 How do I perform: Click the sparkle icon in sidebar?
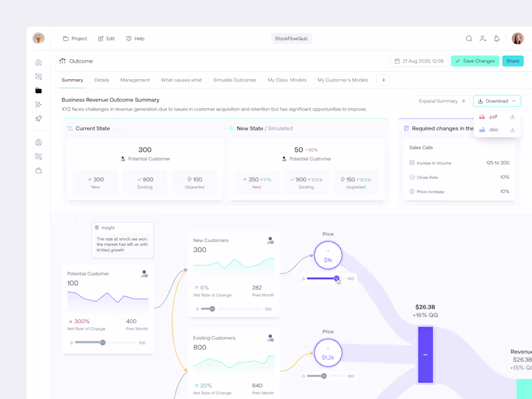point(39,104)
